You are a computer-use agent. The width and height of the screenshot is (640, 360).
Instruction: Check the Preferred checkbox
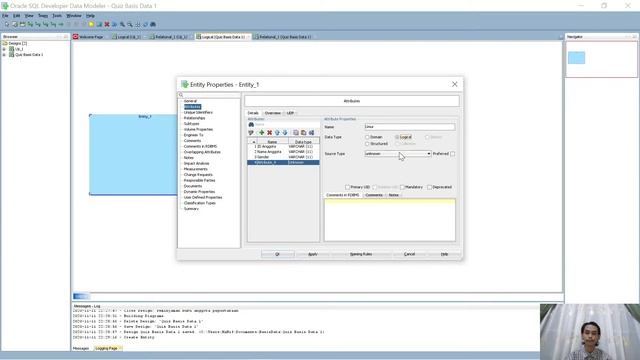(453, 154)
